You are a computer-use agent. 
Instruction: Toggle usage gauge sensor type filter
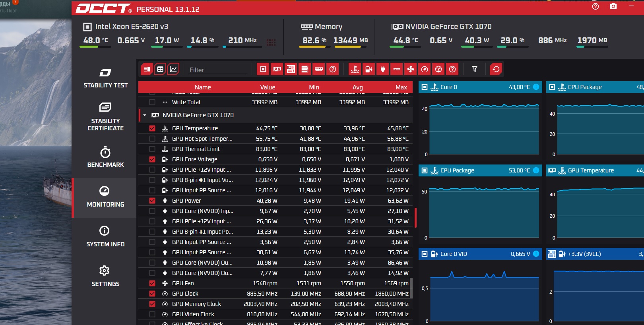(x=438, y=69)
